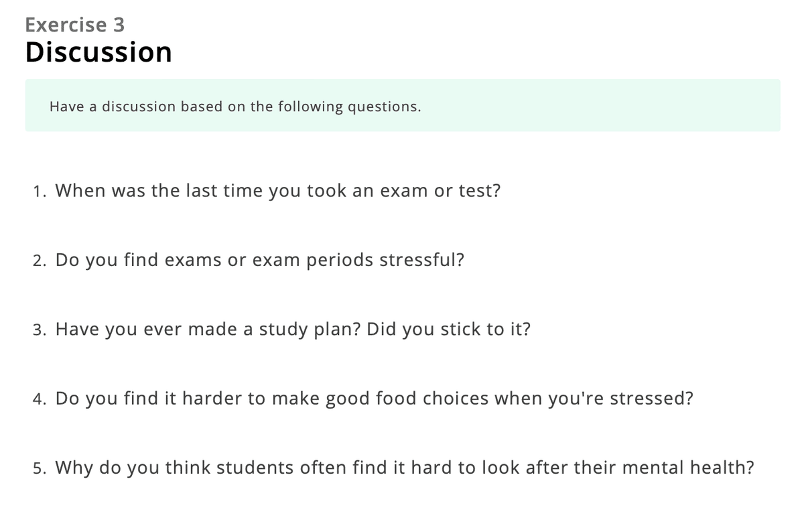This screenshot has height=532, width=804.
Task: Click the number marker "3."
Action: (x=40, y=330)
